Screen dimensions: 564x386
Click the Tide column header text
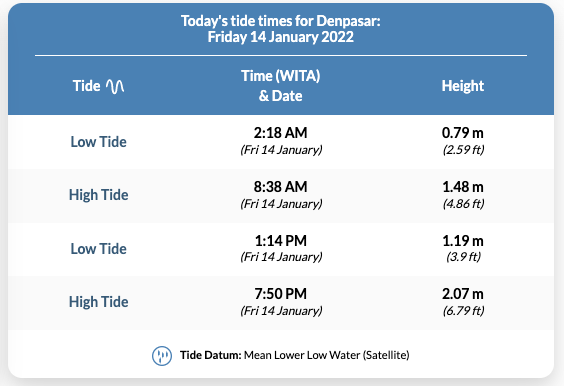point(86,86)
